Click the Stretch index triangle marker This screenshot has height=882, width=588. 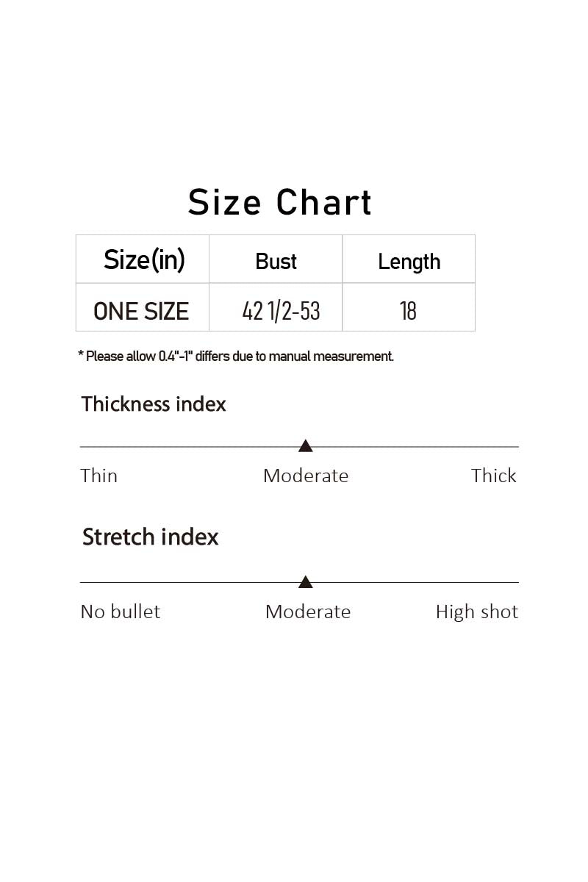[x=306, y=582]
